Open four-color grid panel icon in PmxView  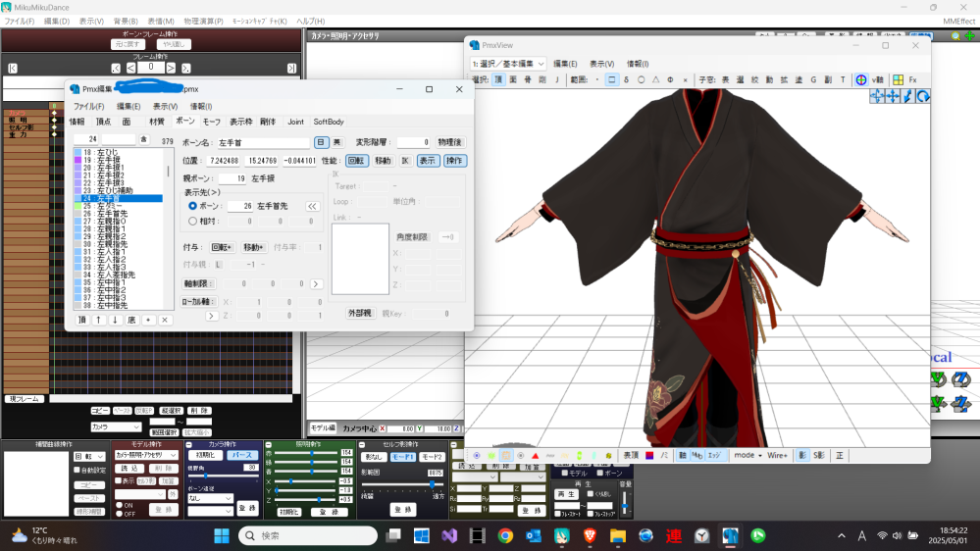(899, 80)
